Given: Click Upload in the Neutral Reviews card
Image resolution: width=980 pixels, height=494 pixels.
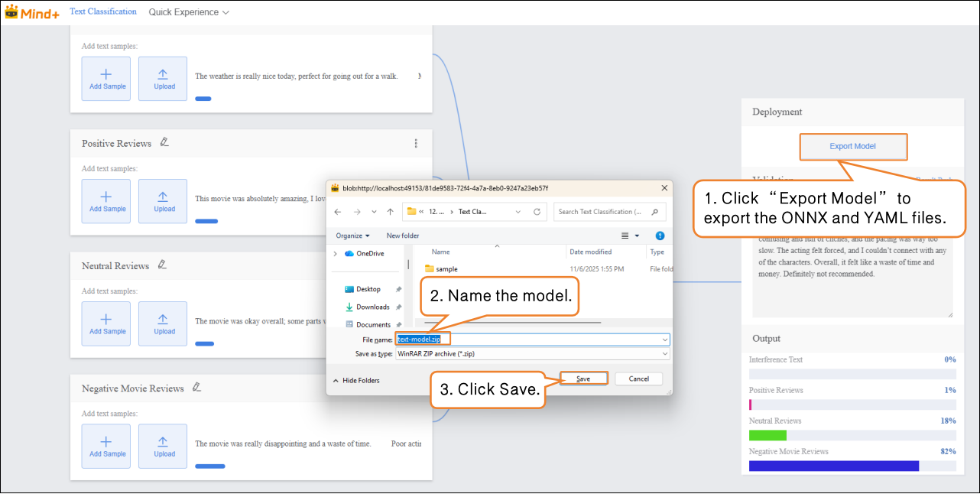Looking at the screenshot, I should click(163, 323).
